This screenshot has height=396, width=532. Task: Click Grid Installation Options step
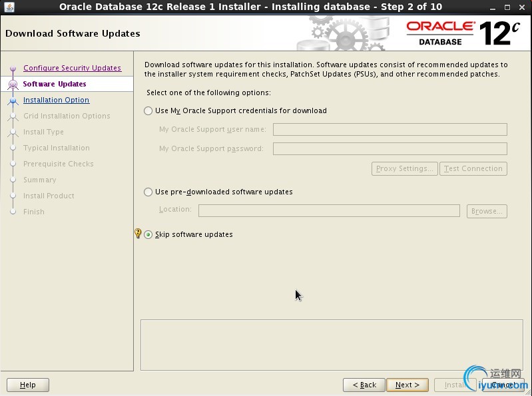[67, 116]
